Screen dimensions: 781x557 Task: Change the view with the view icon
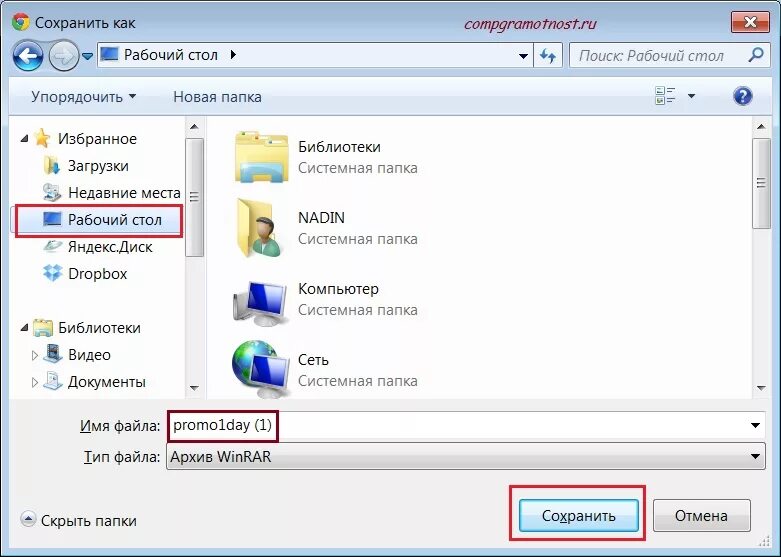click(x=665, y=95)
